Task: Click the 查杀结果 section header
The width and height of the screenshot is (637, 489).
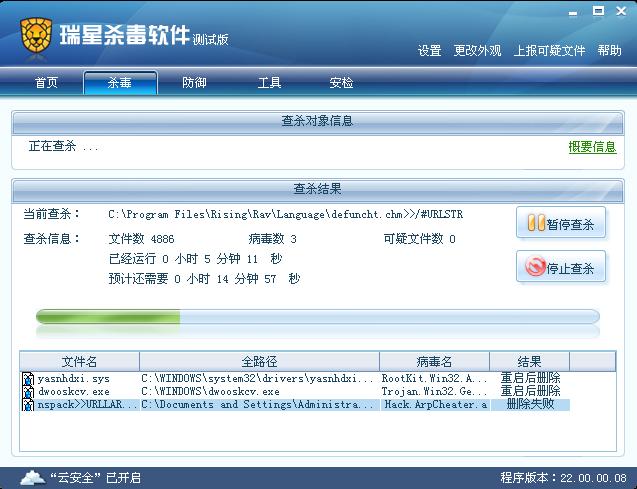Action: pyautogui.click(x=317, y=189)
